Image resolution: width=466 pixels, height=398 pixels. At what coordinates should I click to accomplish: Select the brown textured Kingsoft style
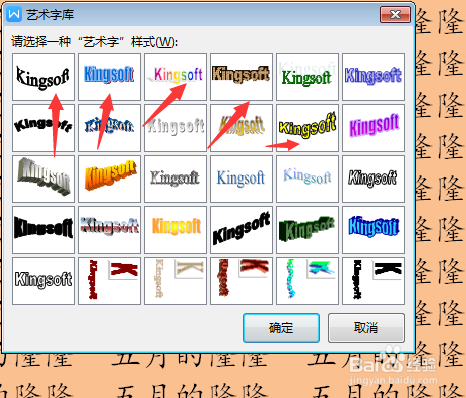pos(241,77)
